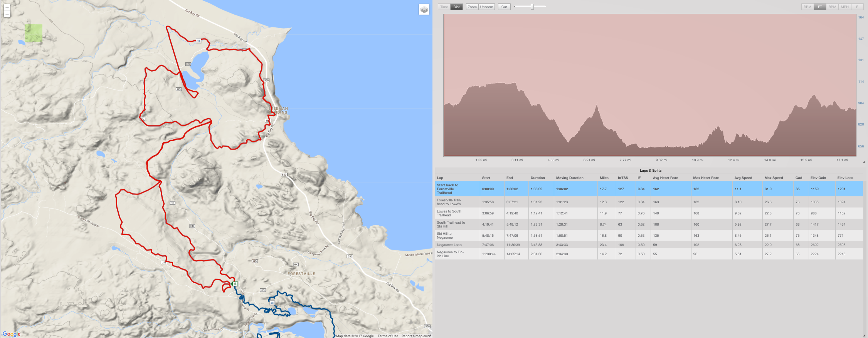Viewport: 868px width, 338px height.
Task: Select the 'Ski Hill to Negaunee' lap
Action: [x=649, y=236]
